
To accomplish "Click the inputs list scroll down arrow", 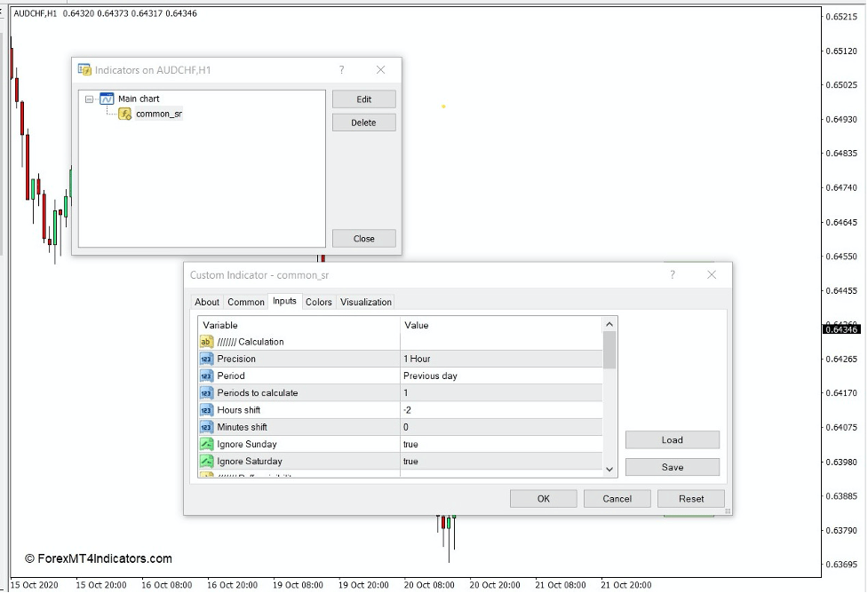I will pyautogui.click(x=609, y=470).
